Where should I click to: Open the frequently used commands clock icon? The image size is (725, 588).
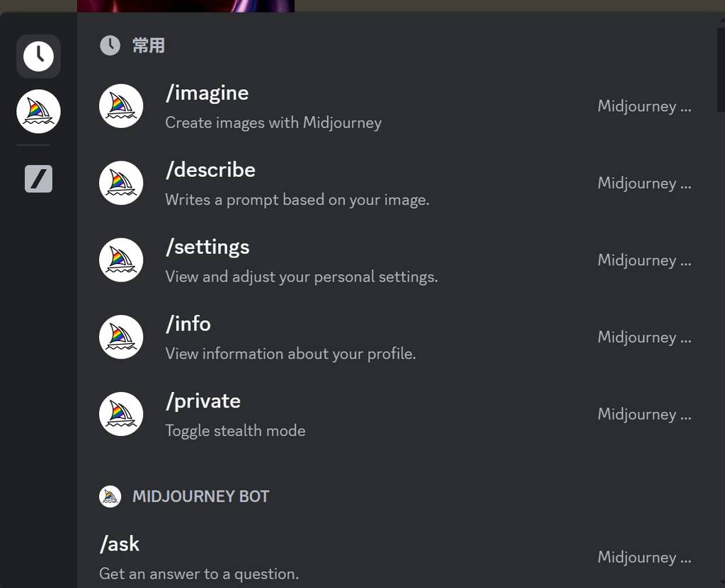click(38, 56)
